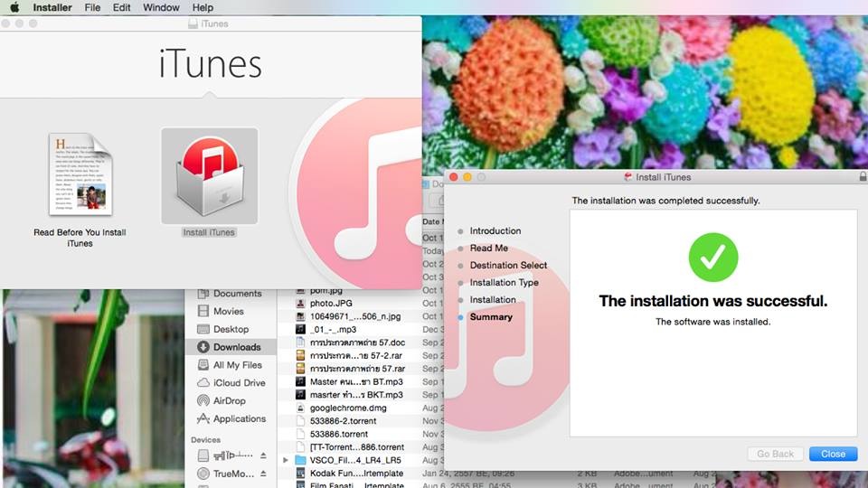The image size is (868, 488).
Task: Click the Date column header in Finder
Action: [x=431, y=222]
